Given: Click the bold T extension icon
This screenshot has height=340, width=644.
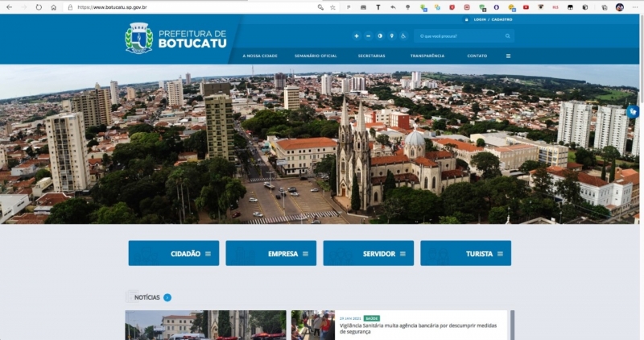Looking at the screenshot, I should (378, 7).
